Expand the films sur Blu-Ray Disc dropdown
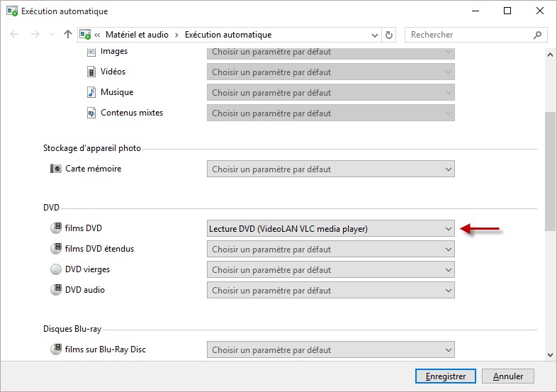This screenshot has height=392, width=557. (x=330, y=350)
